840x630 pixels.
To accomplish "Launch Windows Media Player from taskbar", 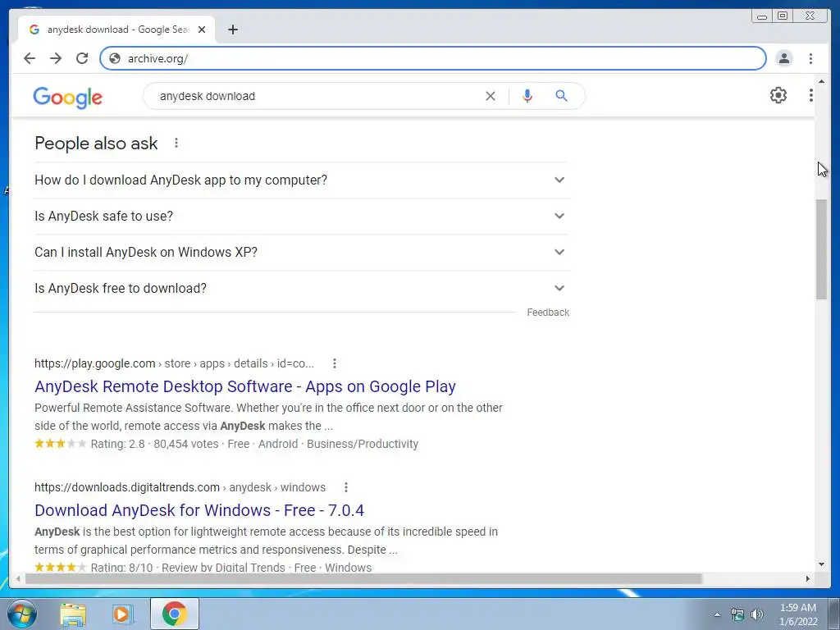I will click(x=123, y=614).
